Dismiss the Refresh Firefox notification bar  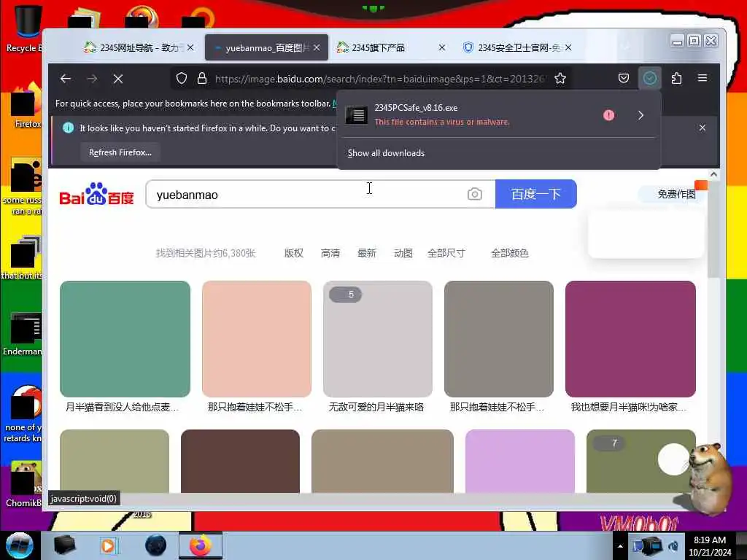point(703,128)
